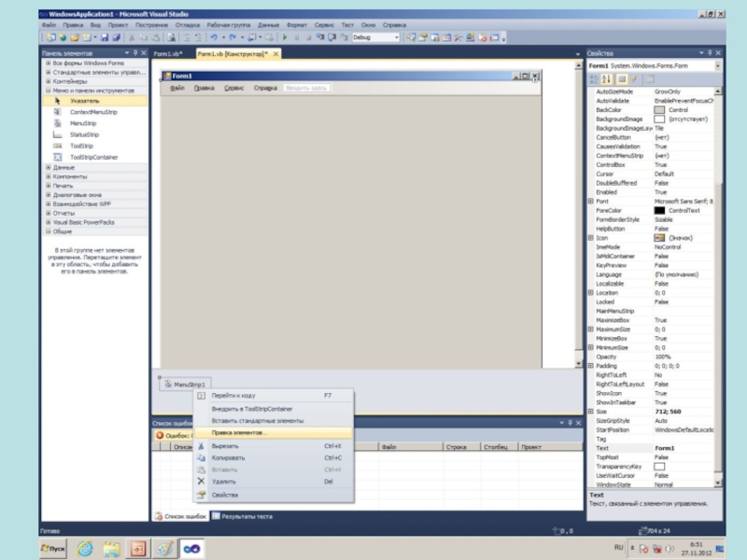Click the Undo arrow in toolbar

(x=214, y=37)
